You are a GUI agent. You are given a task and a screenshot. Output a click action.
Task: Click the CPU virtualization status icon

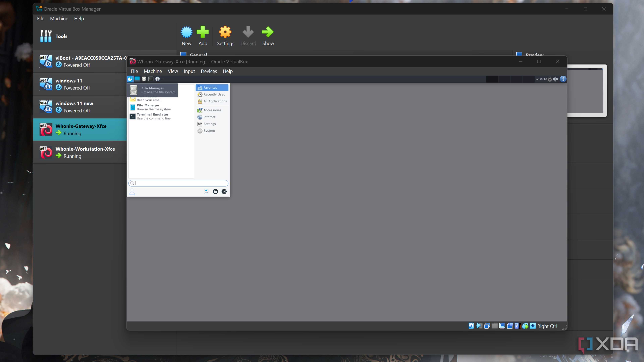pos(518,326)
